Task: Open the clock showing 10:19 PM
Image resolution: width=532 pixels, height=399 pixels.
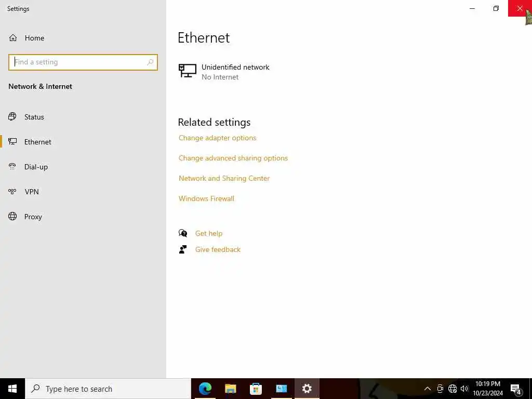Action: [488, 389]
